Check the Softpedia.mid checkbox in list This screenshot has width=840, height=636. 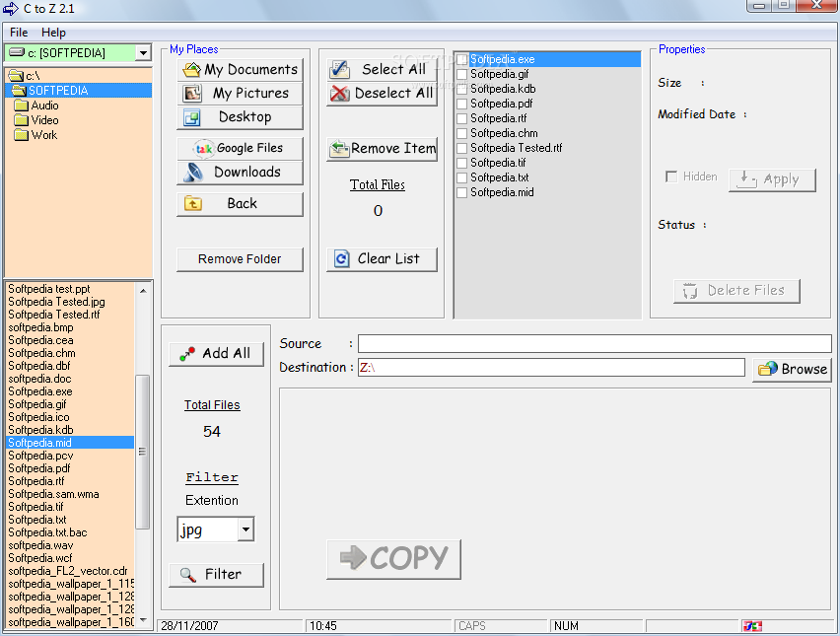tap(461, 192)
